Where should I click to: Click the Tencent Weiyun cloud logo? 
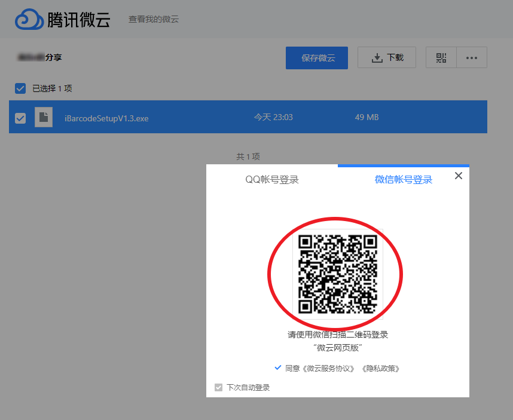(62, 19)
